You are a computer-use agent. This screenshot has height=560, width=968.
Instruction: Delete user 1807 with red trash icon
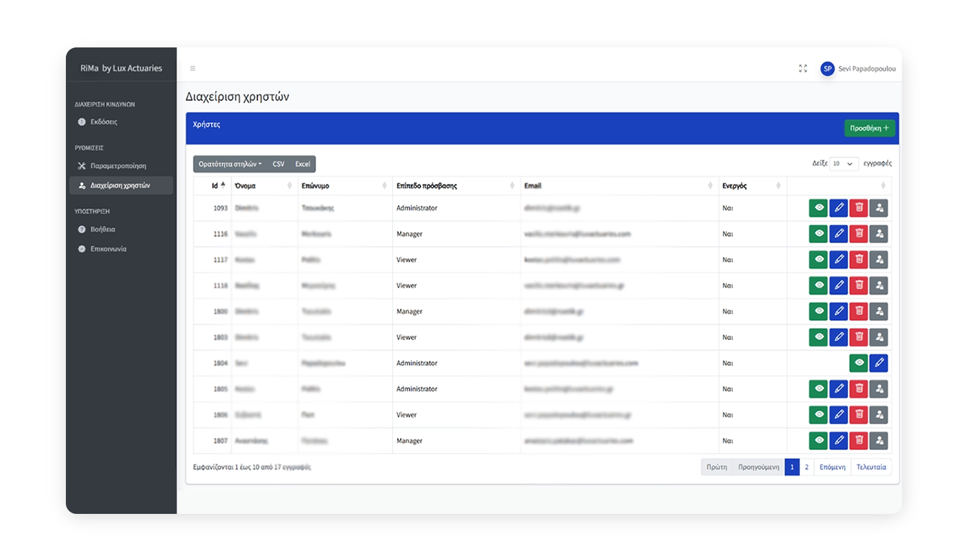[859, 441]
